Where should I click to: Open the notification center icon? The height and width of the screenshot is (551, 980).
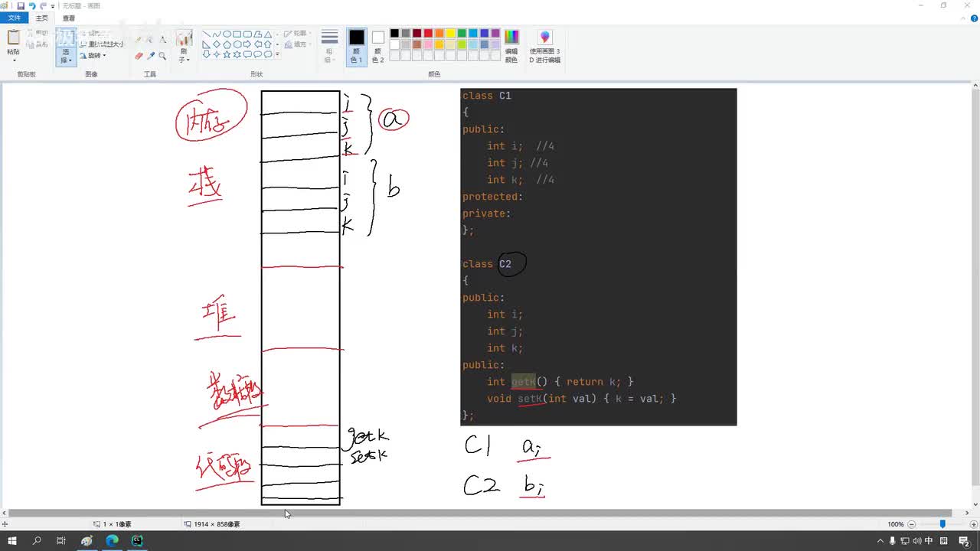[x=964, y=541]
